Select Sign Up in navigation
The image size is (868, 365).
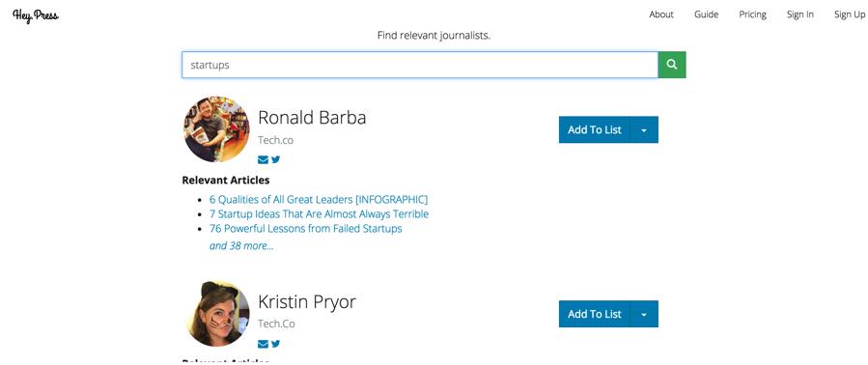coord(850,14)
